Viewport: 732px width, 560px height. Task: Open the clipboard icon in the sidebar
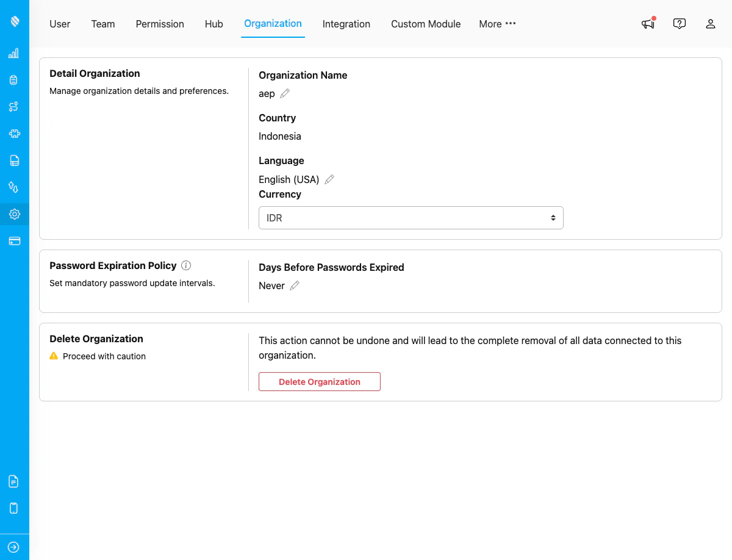point(14,80)
